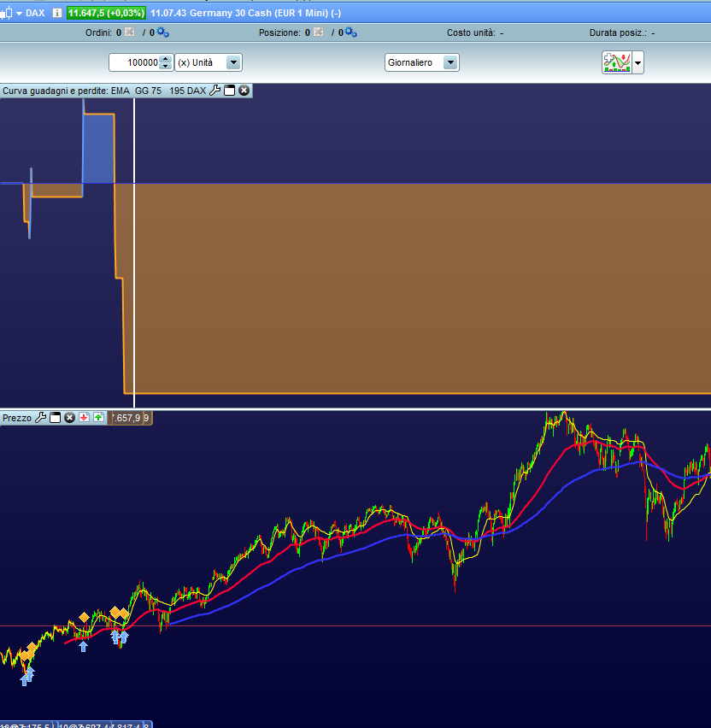Increase quantity with the up stepper
Image resolution: width=711 pixels, height=728 pixels.
point(166,58)
